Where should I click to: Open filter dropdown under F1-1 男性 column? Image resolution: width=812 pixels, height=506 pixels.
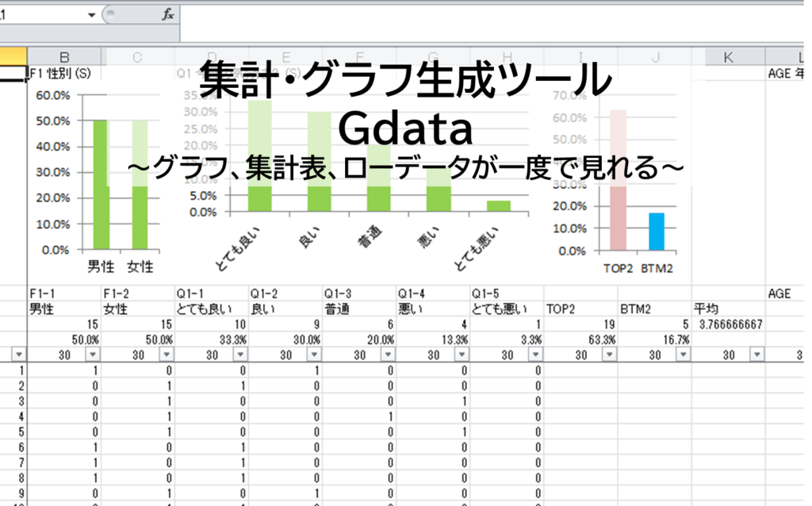coord(93,355)
